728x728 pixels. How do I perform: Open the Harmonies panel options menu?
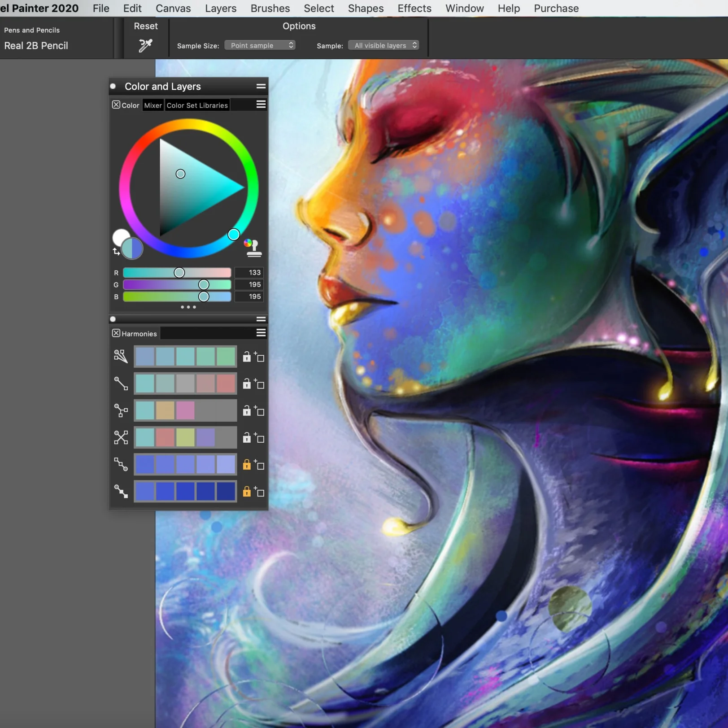[261, 333]
